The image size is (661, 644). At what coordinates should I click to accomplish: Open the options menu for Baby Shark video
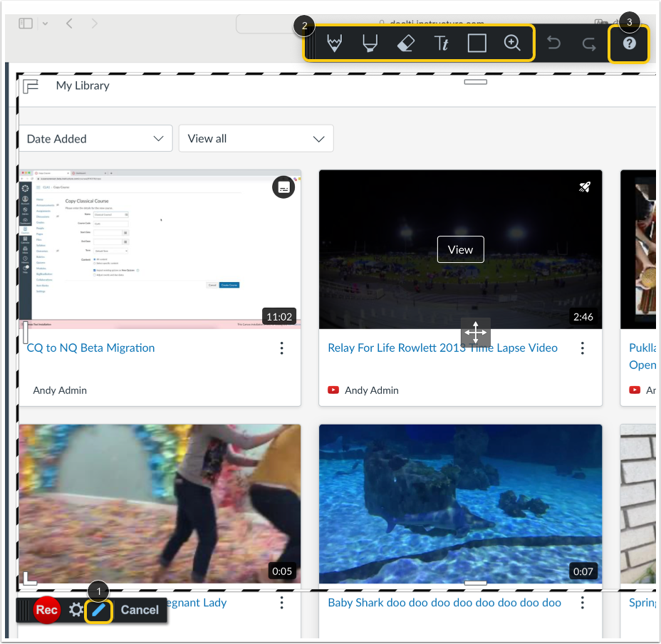point(582,602)
